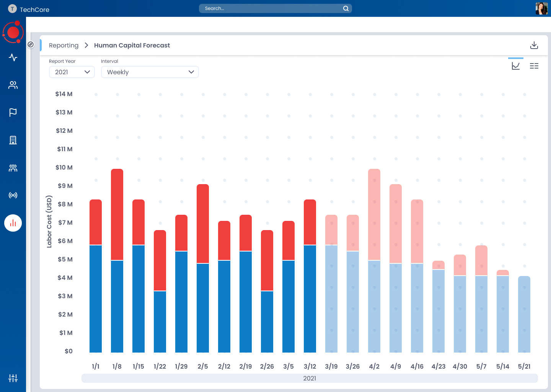Open the sliders settings icon
This screenshot has height=392, width=551.
13,378
